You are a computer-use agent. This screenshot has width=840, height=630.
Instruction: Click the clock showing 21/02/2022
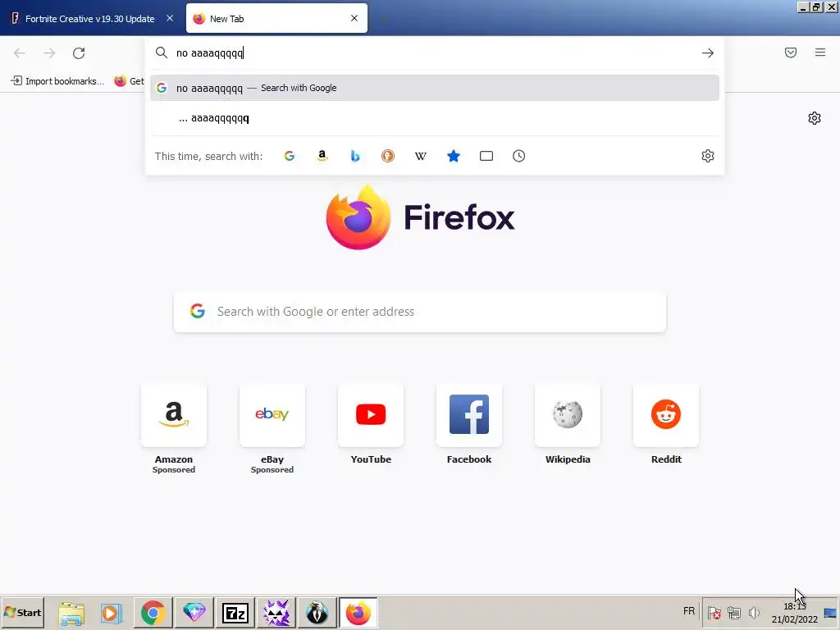click(x=794, y=613)
